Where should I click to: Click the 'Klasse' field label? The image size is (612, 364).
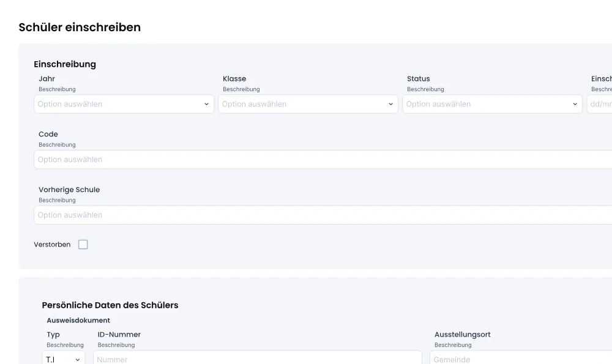(234, 79)
